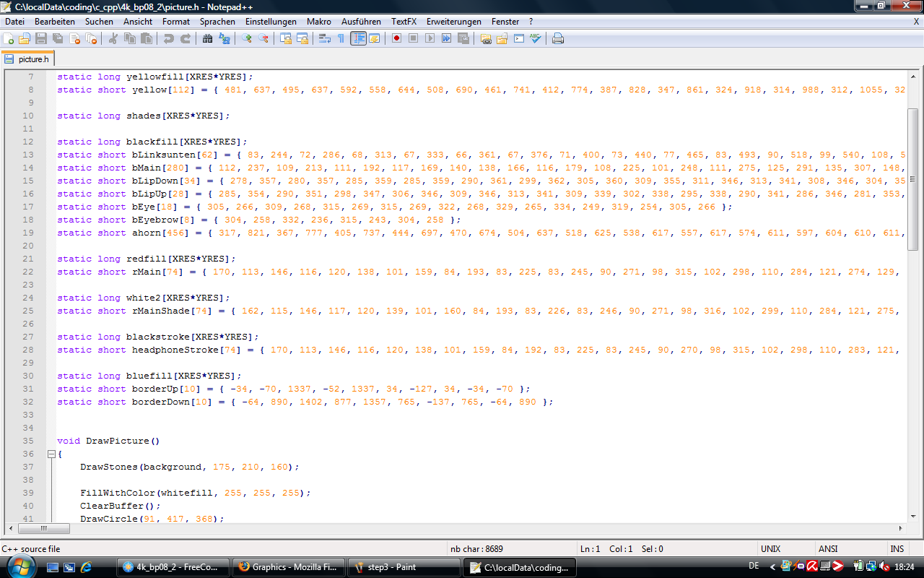
Task: Open a file using the folder icon
Action: pos(25,38)
